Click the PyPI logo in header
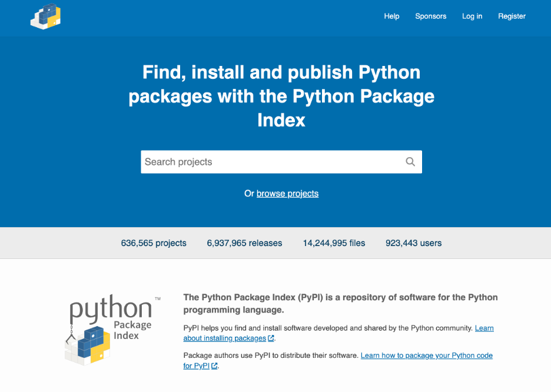 [x=46, y=16]
